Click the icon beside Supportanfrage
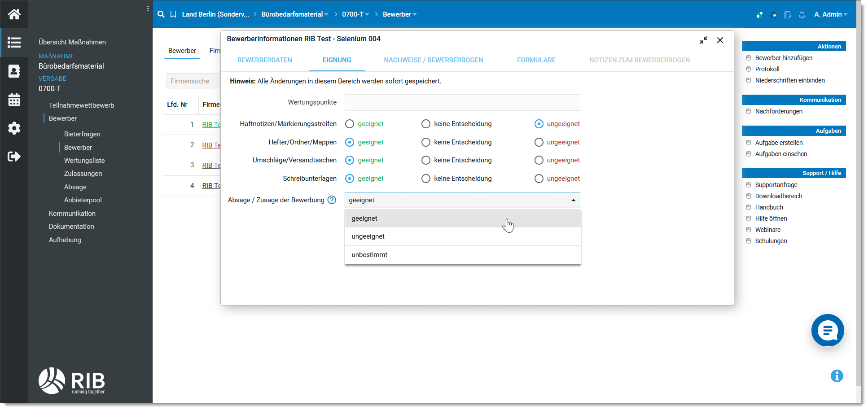The height and width of the screenshot is (410, 868). click(x=749, y=185)
